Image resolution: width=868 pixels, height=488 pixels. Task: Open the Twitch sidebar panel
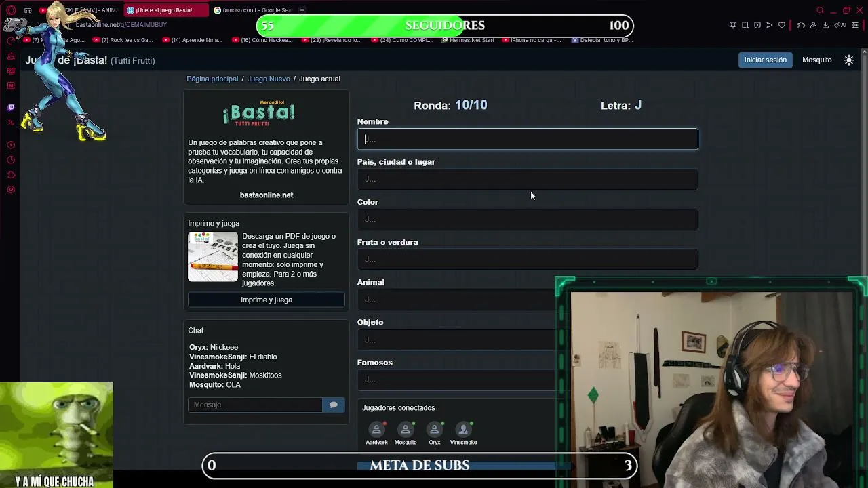click(x=11, y=107)
